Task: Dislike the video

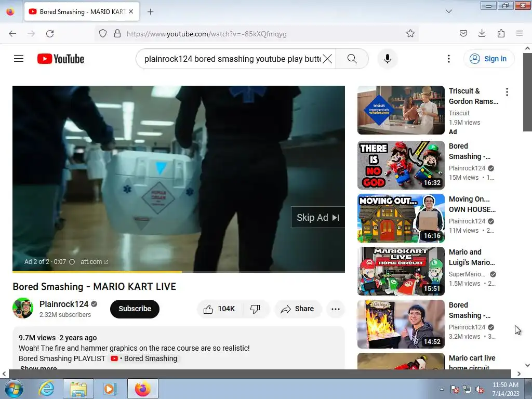Action: point(255,309)
